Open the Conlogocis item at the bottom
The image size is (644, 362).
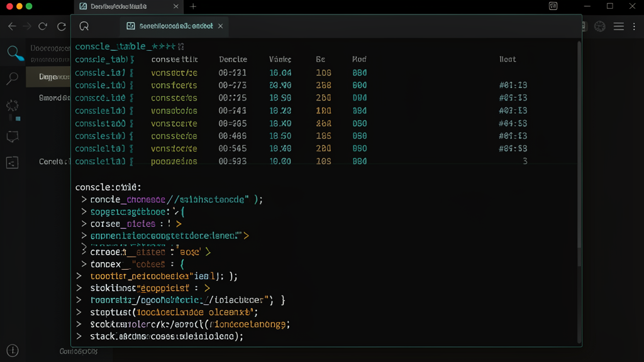click(x=79, y=351)
